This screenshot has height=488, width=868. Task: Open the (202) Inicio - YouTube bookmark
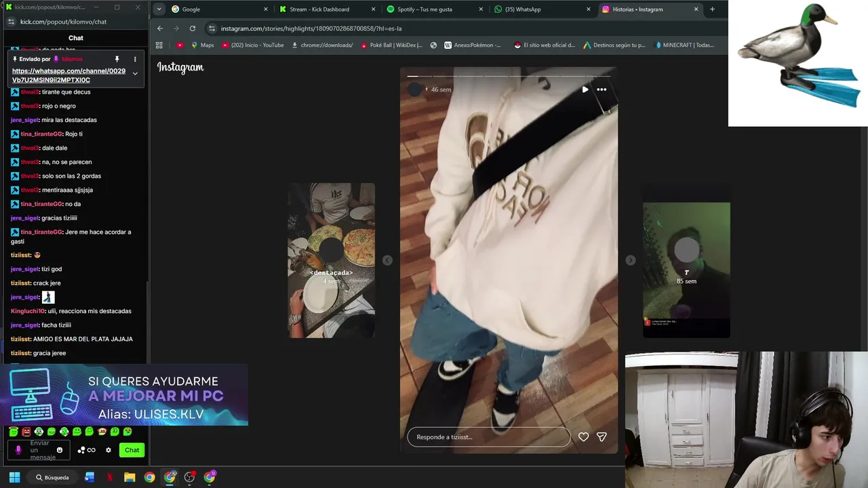252,45
